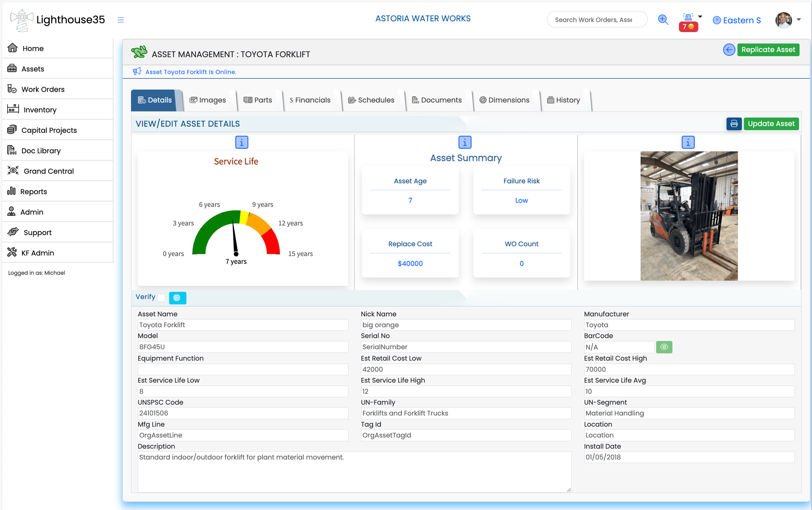Click the magnifier advanced search icon
The image size is (812, 510).
point(663,19)
